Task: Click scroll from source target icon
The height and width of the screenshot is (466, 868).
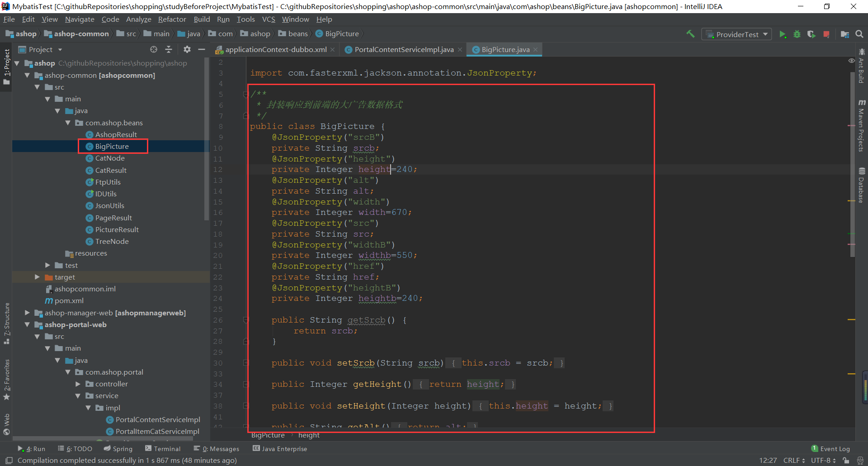Action: click(154, 49)
